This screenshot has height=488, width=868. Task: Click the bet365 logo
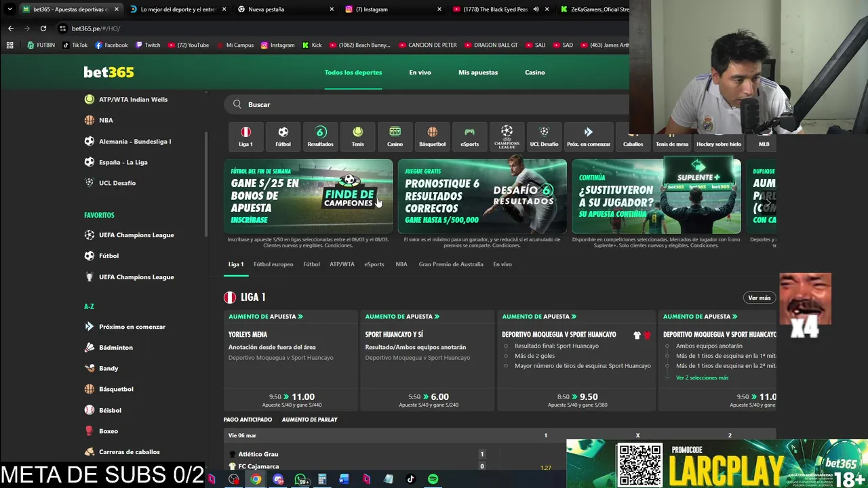(x=108, y=72)
